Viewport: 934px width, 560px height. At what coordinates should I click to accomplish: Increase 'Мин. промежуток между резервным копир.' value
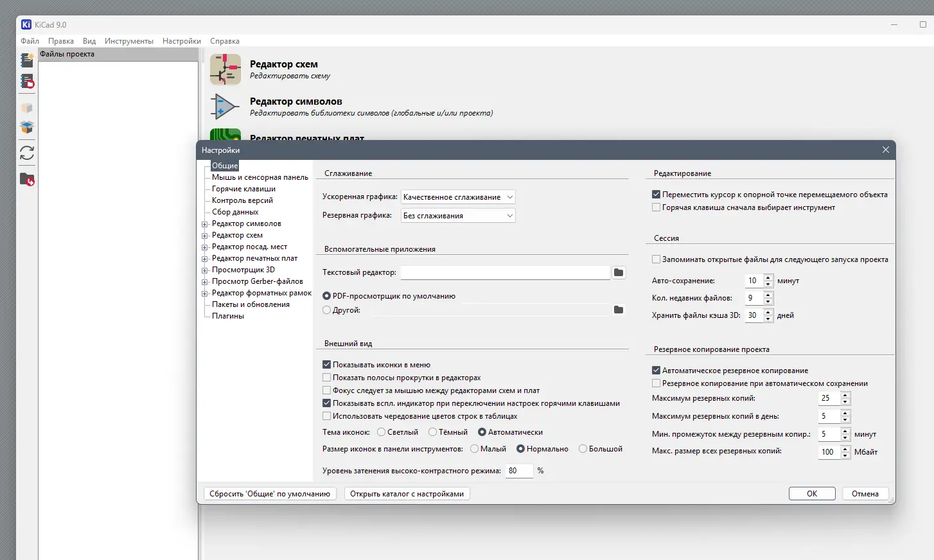point(845,431)
